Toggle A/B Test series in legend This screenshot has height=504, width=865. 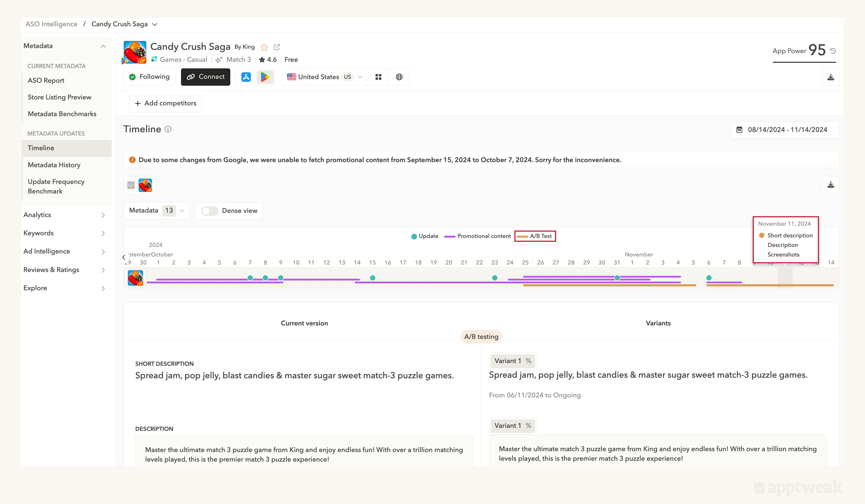point(534,236)
